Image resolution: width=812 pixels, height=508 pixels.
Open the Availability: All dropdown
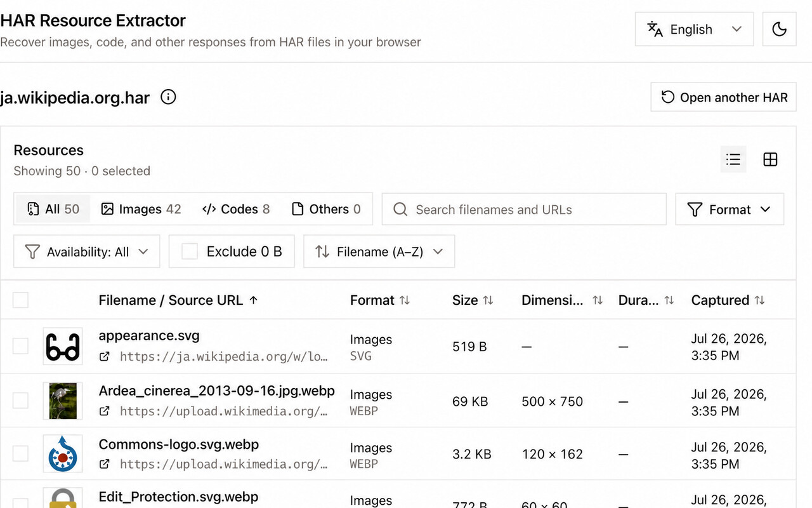tap(86, 251)
